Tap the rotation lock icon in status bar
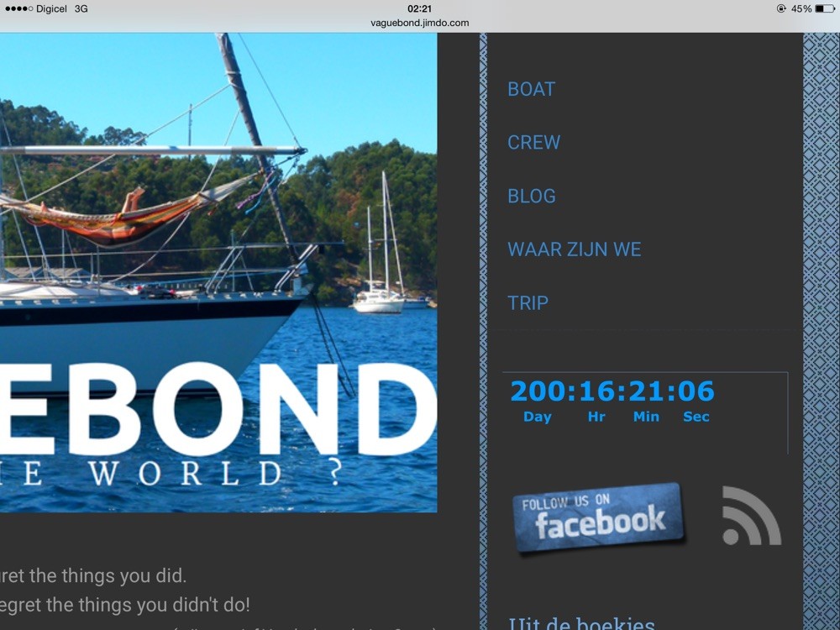 (x=781, y=8)
